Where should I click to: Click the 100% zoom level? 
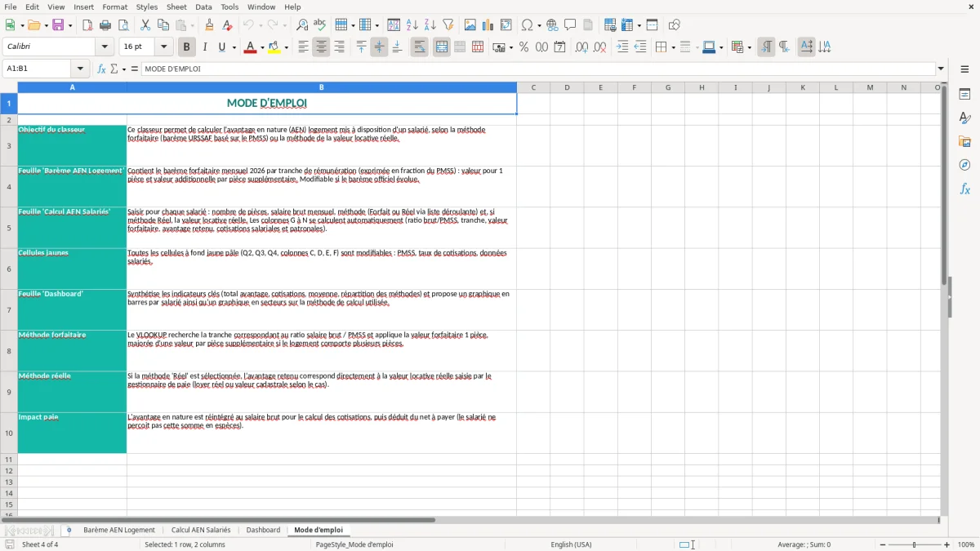966,544
